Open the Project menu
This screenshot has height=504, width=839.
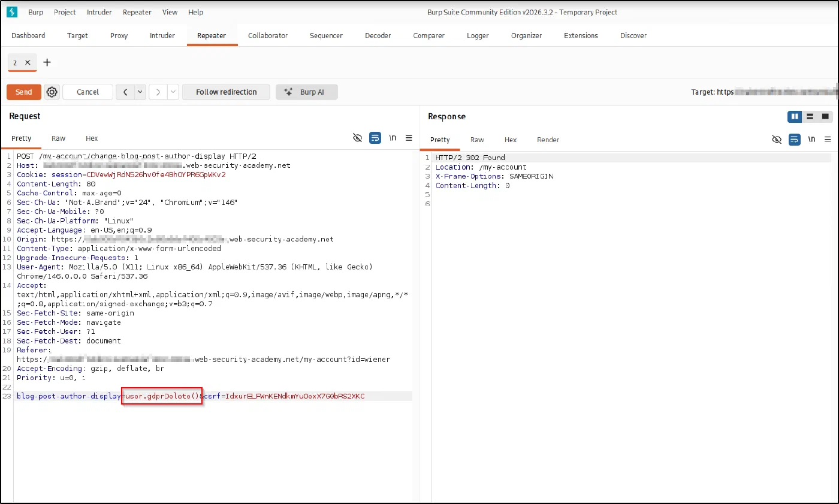(x=65, y=12)
